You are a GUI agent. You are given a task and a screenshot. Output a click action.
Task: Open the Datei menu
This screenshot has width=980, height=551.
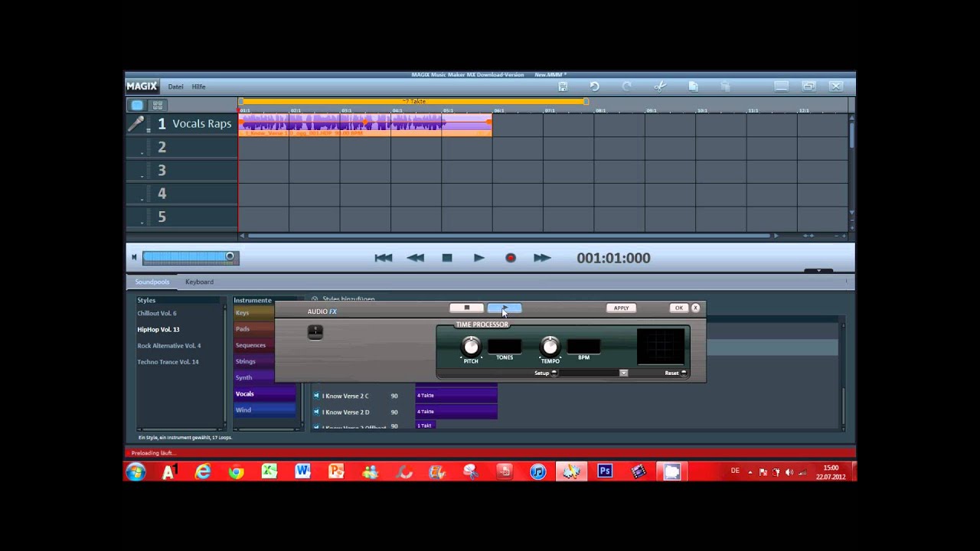(x=175, y=86)
